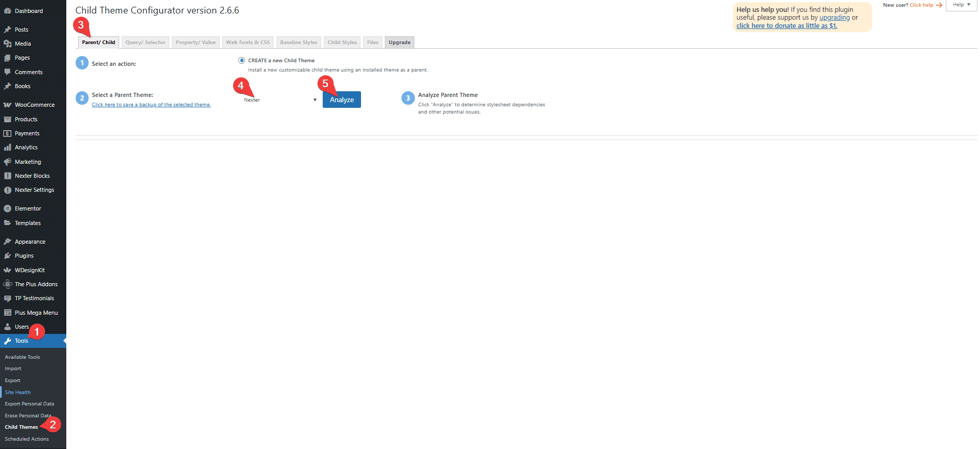
Task: Open the Web Fonts & CSS tab
Action: tap(248, 43)
